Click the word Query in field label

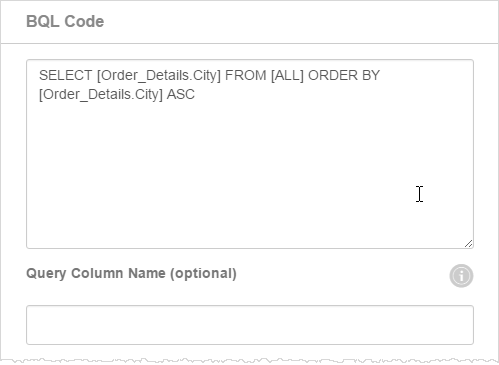pyautogui.click(x=46, y=274)
